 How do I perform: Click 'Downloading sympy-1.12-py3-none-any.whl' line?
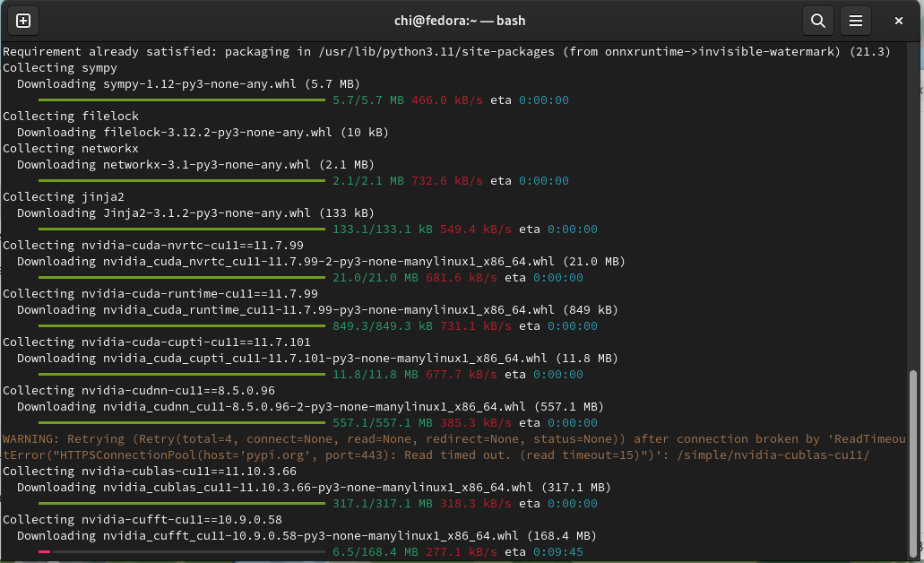(188, 83)
